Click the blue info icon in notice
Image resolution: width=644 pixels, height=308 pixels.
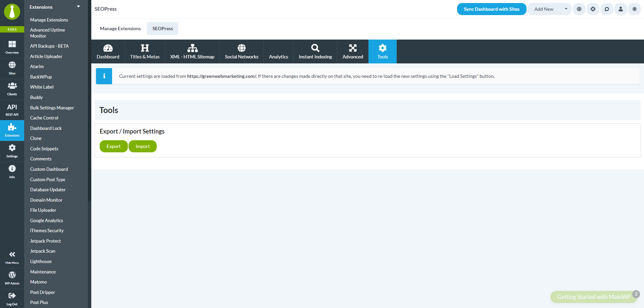coord(104,76)
